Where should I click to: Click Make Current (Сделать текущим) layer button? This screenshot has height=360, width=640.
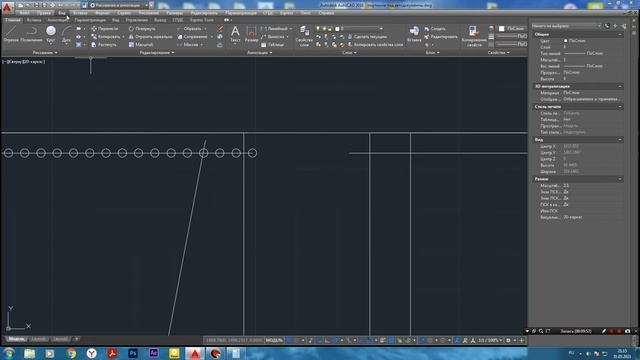click(x=367, y=36)
